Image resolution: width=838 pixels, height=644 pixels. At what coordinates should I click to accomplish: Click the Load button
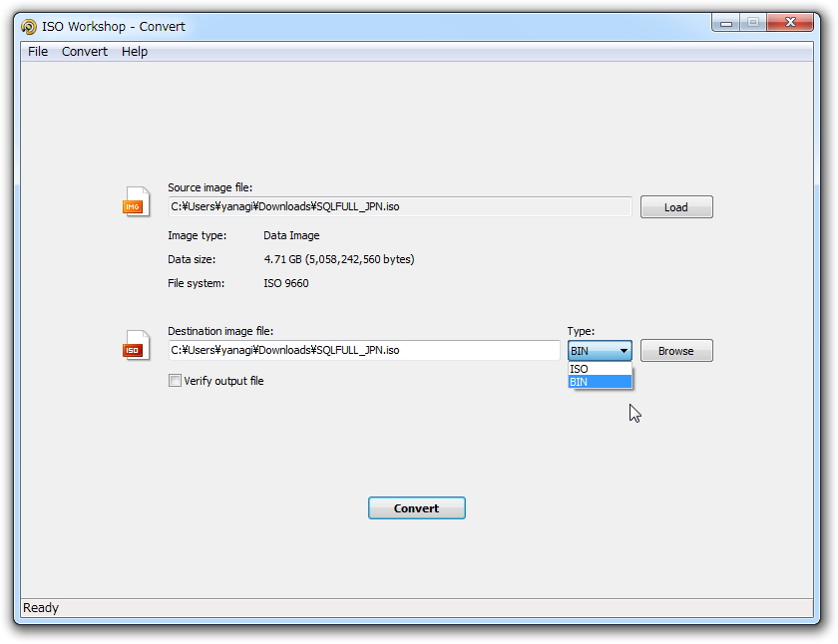coord(676,207)
